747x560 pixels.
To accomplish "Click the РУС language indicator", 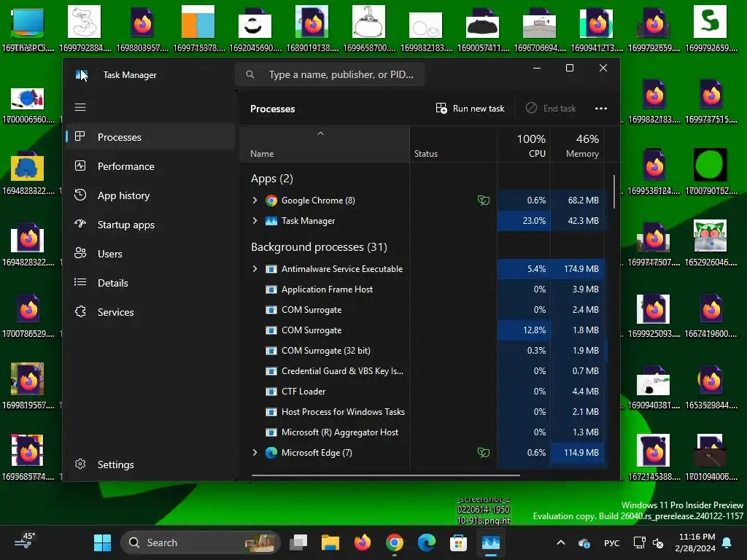I will [x=612, y=542].
